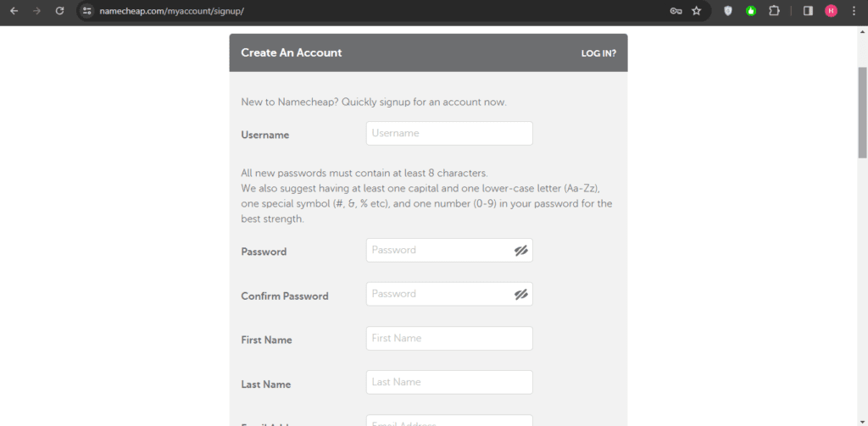Open the Extensions puzzle icon
This screenshot has width=868, height=426.
coord(774,10)
